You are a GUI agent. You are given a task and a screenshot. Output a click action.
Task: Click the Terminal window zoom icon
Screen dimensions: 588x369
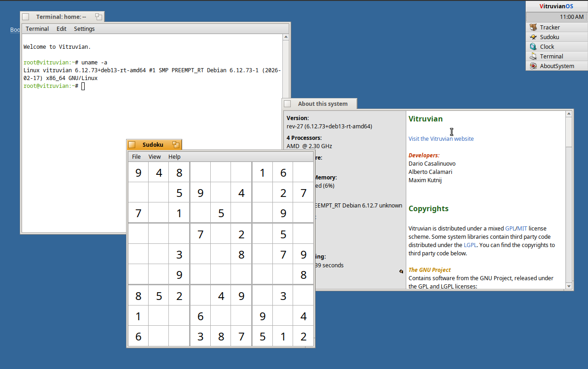[x=98, y=17]
